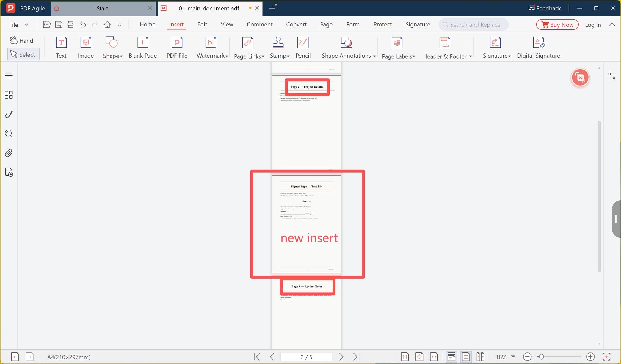Click the Log In link
Image resolution: width=621 pixels, height=364 pixels.
pyautogui.click(x=593, y=25)
